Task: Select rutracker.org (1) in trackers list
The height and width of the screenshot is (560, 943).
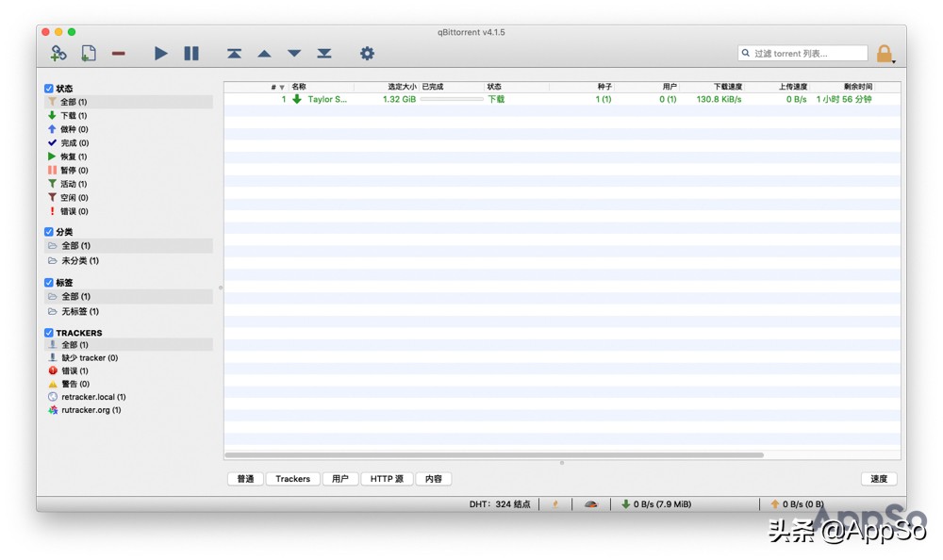Action: [x=91, y=410]
